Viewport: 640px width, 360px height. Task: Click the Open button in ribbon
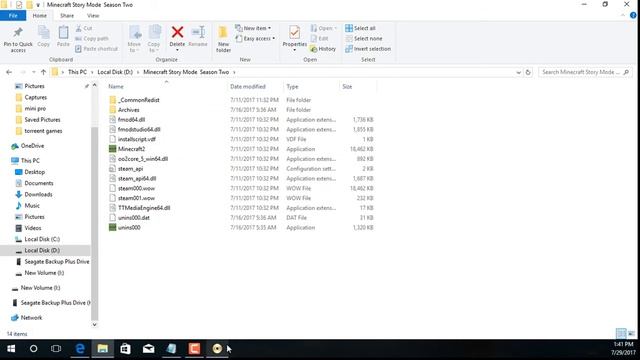click(324, 28)
